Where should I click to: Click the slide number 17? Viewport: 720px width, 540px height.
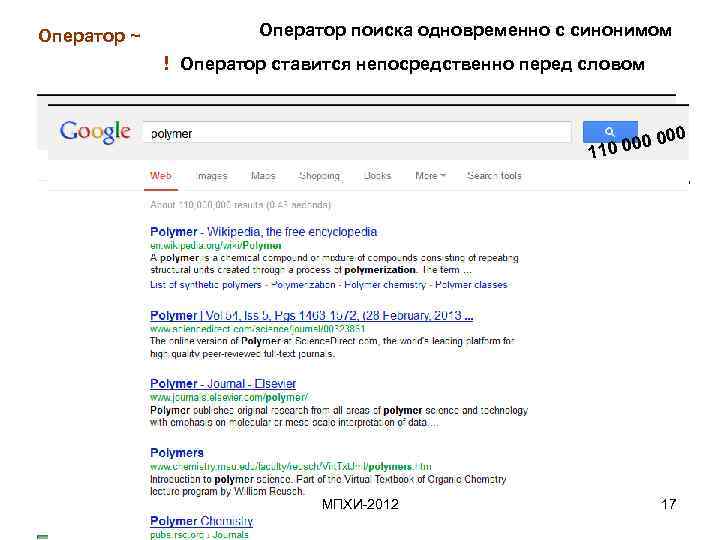669,504
